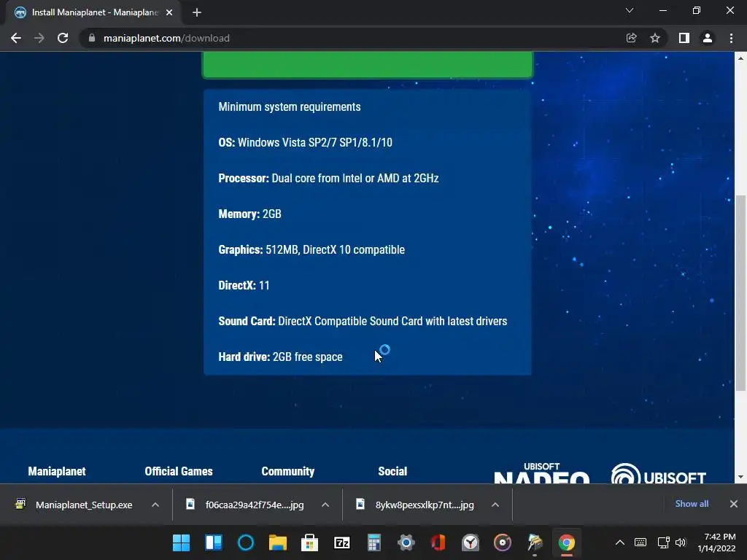Open the disc-shaped music app in taskbar
The width and height of the screenshot is (747, 560).
coord(503,542)
